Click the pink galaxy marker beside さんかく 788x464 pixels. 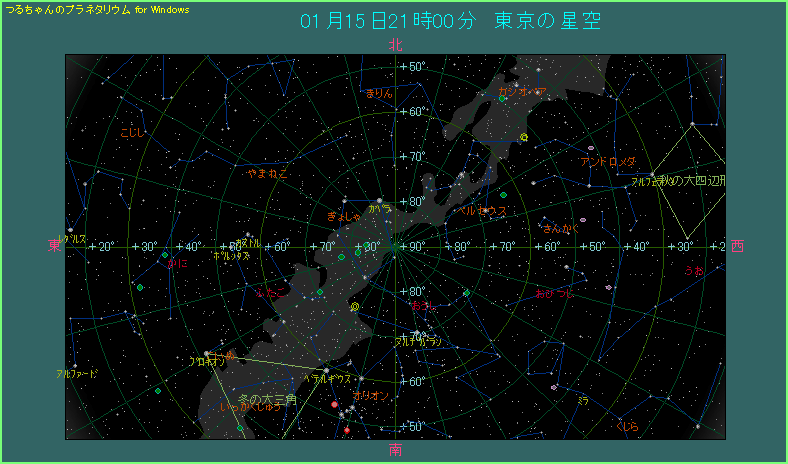(583, 219)
